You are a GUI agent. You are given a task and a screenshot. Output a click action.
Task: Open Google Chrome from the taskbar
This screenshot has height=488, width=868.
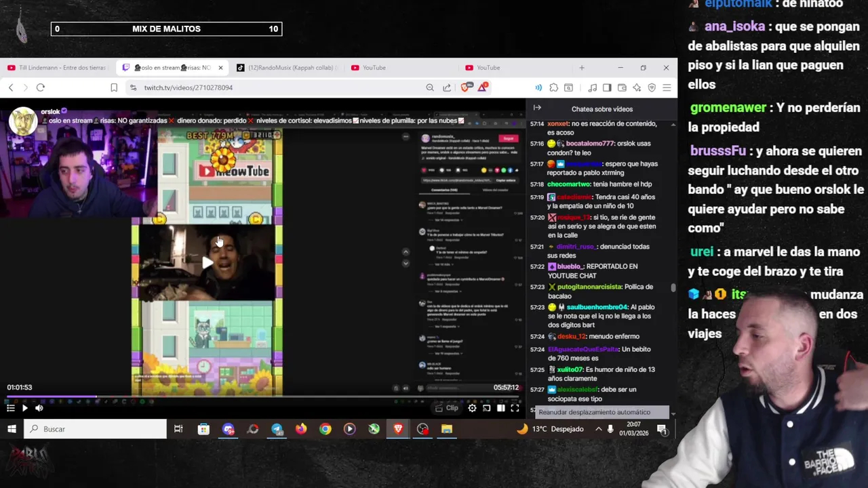click(325, 429)
